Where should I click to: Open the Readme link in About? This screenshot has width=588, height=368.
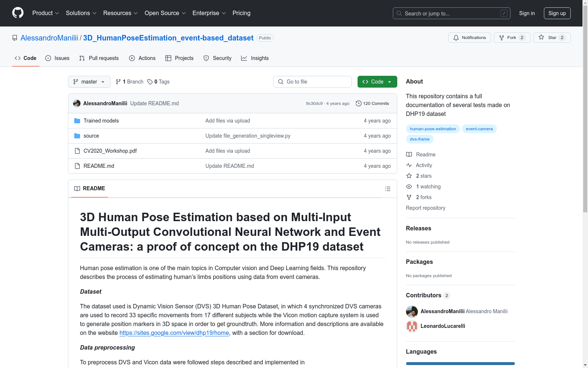click(x=421, y=155)
